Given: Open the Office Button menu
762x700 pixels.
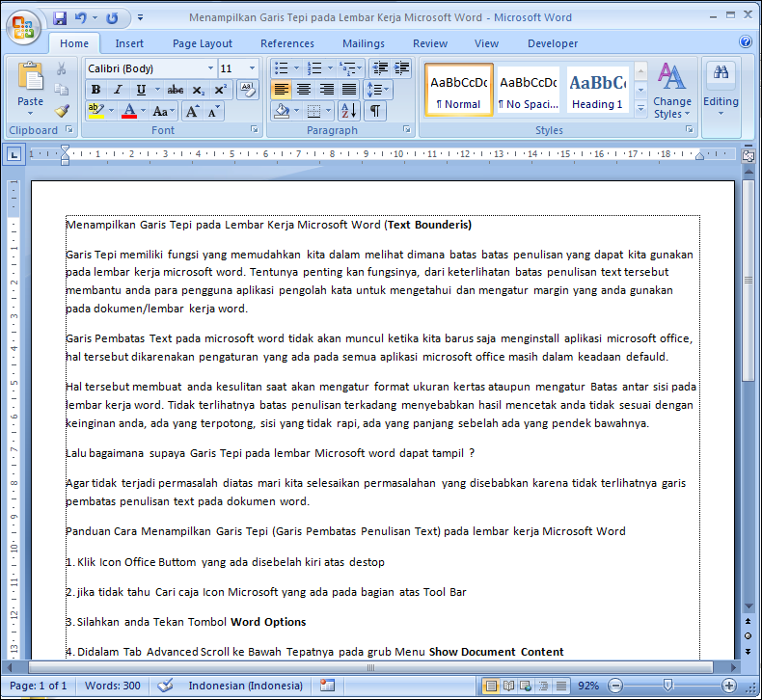Looking at the screenshot, I should point(23,27).
